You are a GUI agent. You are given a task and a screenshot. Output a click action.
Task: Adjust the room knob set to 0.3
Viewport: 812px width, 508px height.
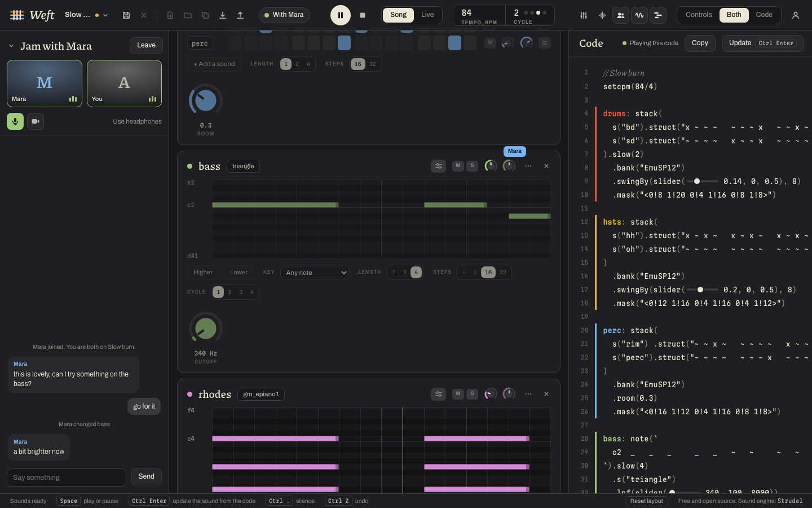pyautogui.click(x=206, y=100)
